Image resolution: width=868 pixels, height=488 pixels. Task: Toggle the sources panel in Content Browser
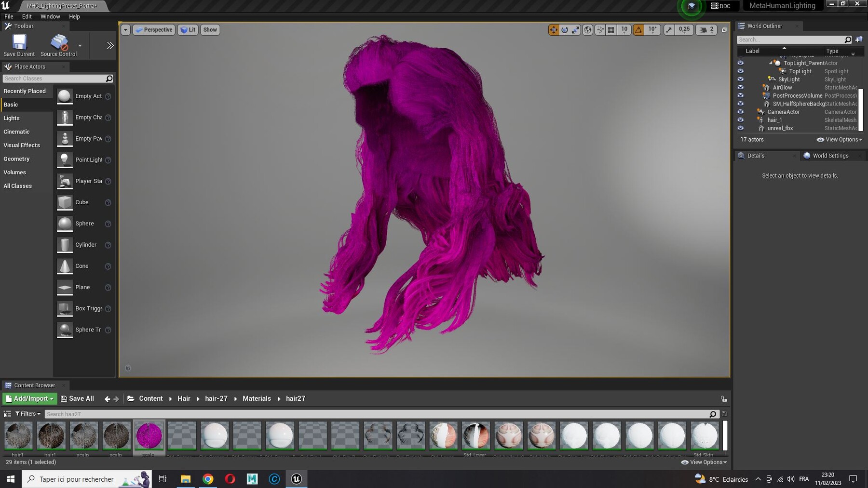click(x=7, y=414)
